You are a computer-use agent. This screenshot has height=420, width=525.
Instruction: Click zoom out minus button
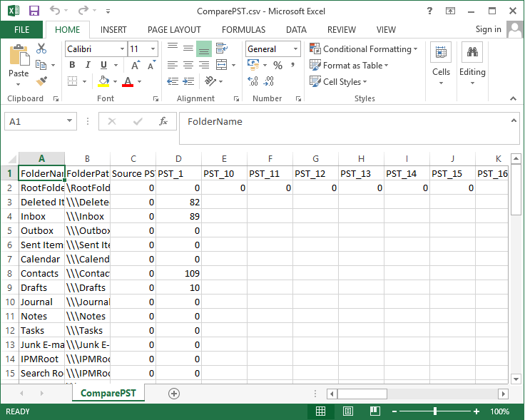[394, 411]
